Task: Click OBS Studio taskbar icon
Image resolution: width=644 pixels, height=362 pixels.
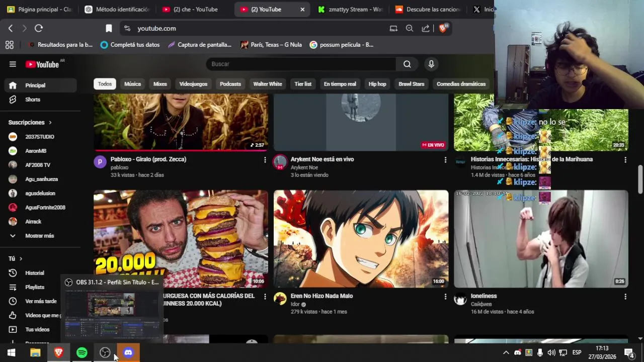Action: pyautogui.click(x=105, y=352)
